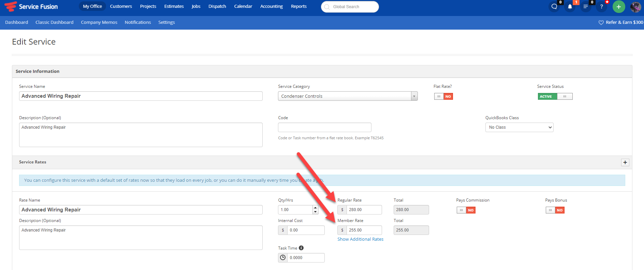This screenshot has width=644, height=270.
Task: Toggle the Pays Bonus switch
Action: (555, 210)
